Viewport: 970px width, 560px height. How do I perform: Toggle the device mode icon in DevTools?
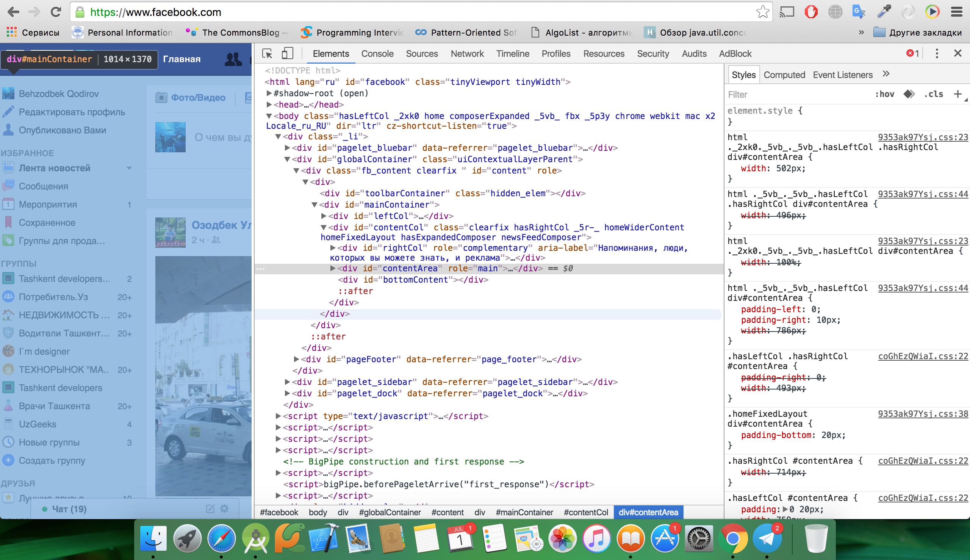tap(287, 53)
